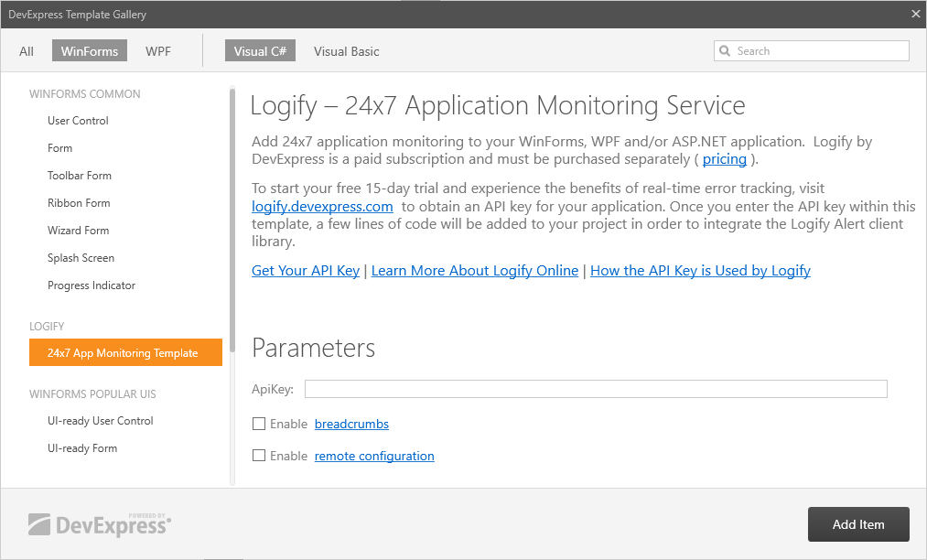Image resolution: width=927 pixels, height=560 pixels.
Task: Select the WinForms tab
Action: (90, 51)
